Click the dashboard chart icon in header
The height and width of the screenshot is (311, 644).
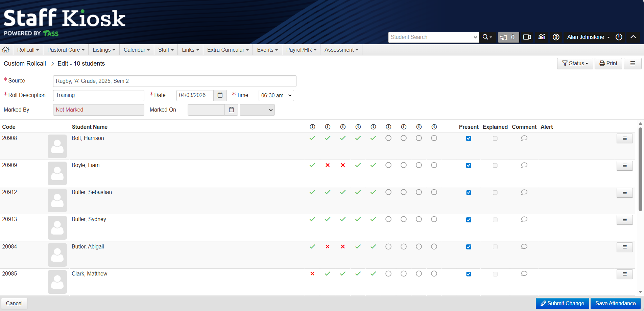pos(542,37)
